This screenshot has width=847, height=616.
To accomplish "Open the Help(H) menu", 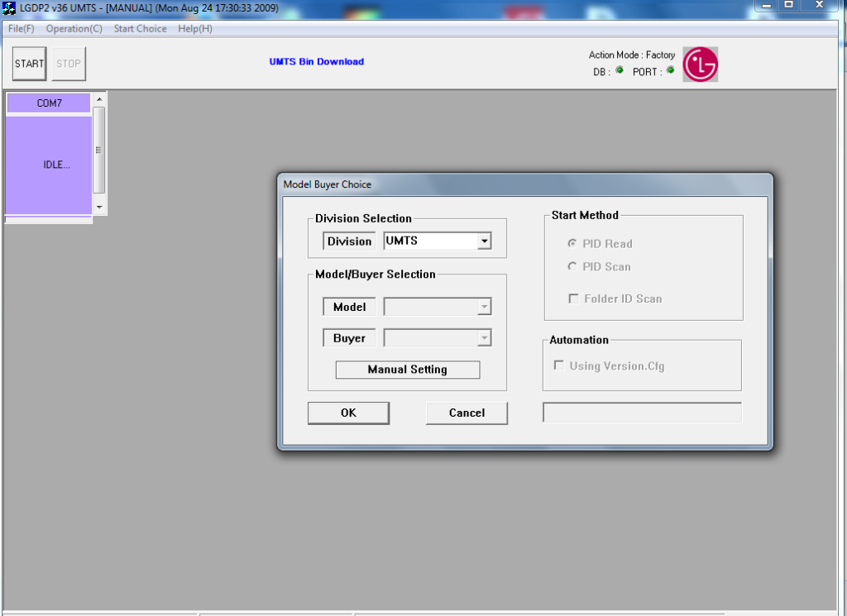I will click(195, 29).
